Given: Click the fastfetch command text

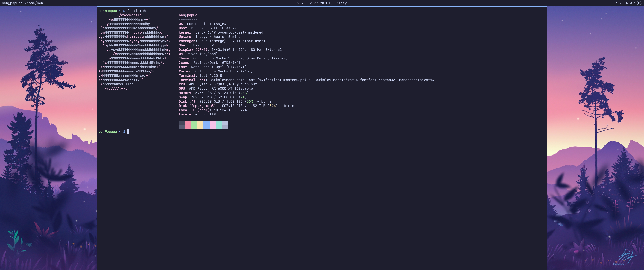Looking at the screenshot, I should pyautogui.click(x=136, y=11).
